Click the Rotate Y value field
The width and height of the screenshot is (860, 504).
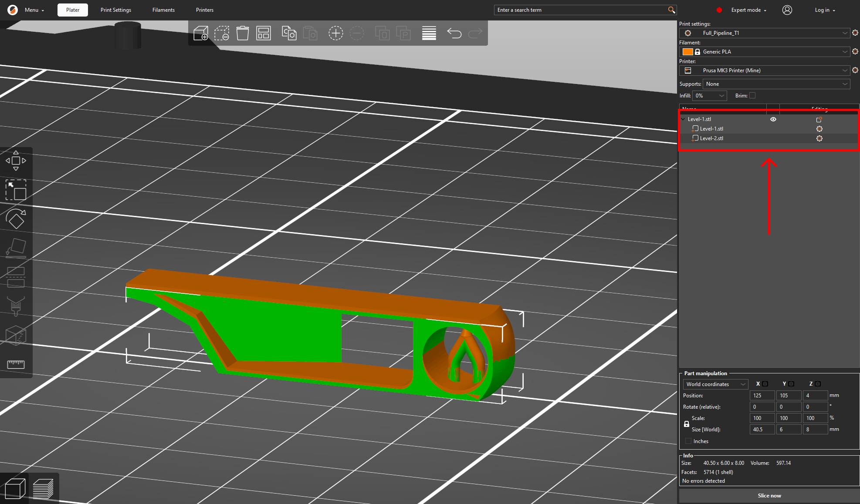click(x=789, y=407)
